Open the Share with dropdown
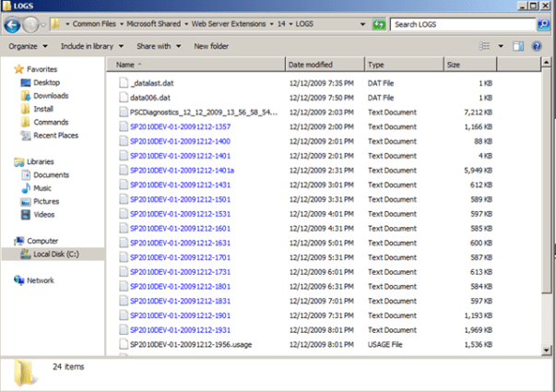 (158, 45)
